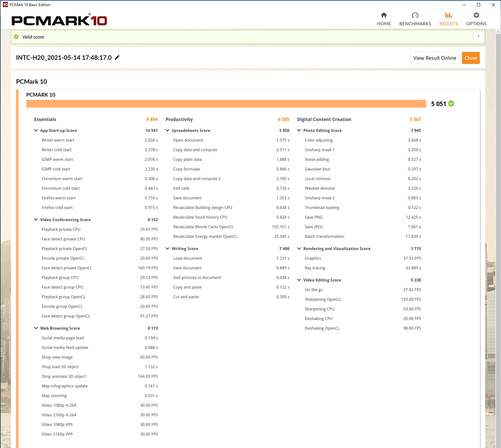Click the Digital Content Creation score 5 367
The height and width of the screenshot is (448, 501).
pos(415,119)
